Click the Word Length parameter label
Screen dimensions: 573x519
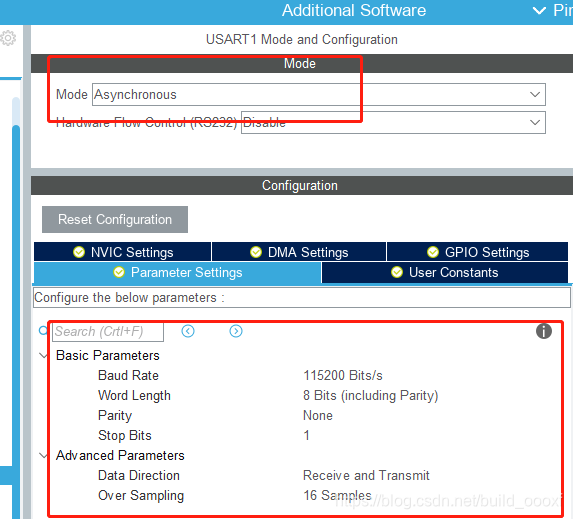tap(134, 395)
